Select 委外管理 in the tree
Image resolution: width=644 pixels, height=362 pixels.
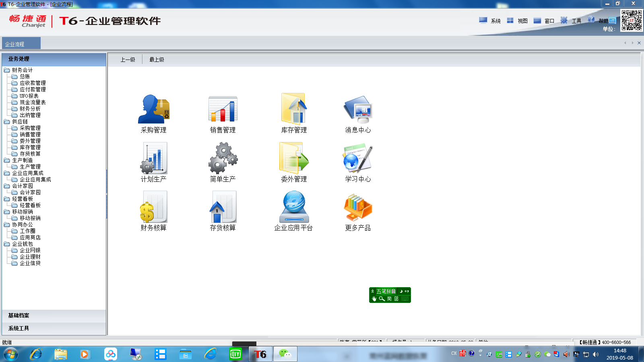pyautogui.click(x=30, y=141)
